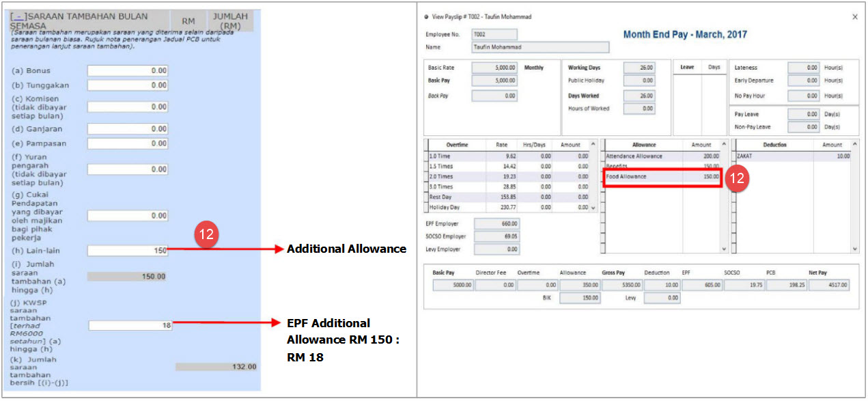Click the Employee No. field

point(494,34)
